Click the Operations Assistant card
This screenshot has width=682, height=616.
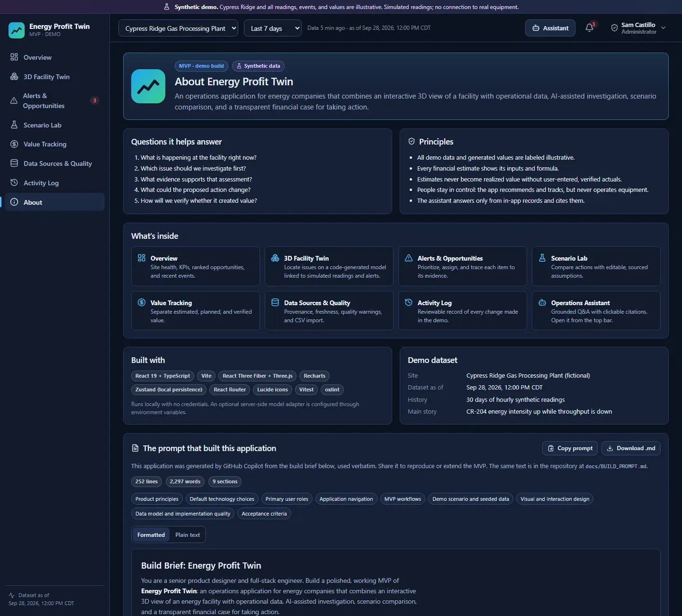click(x=596, y=311)
